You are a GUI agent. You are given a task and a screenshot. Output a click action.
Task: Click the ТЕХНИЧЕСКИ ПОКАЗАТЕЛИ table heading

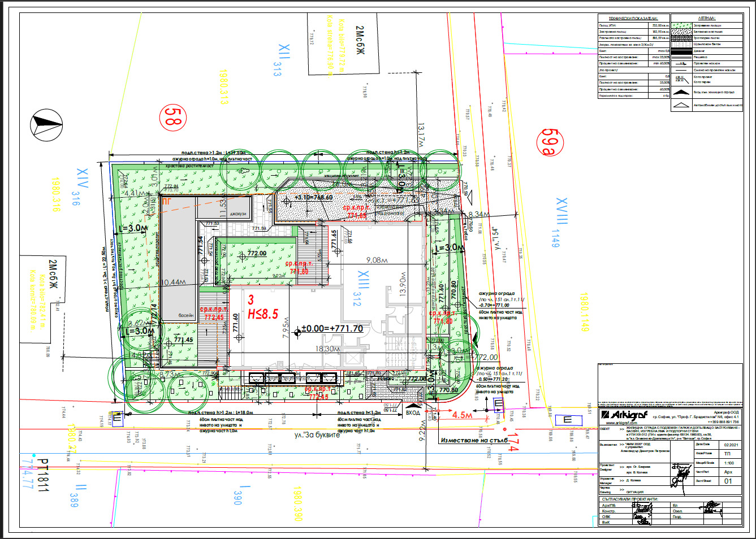(x=632, y=18)
